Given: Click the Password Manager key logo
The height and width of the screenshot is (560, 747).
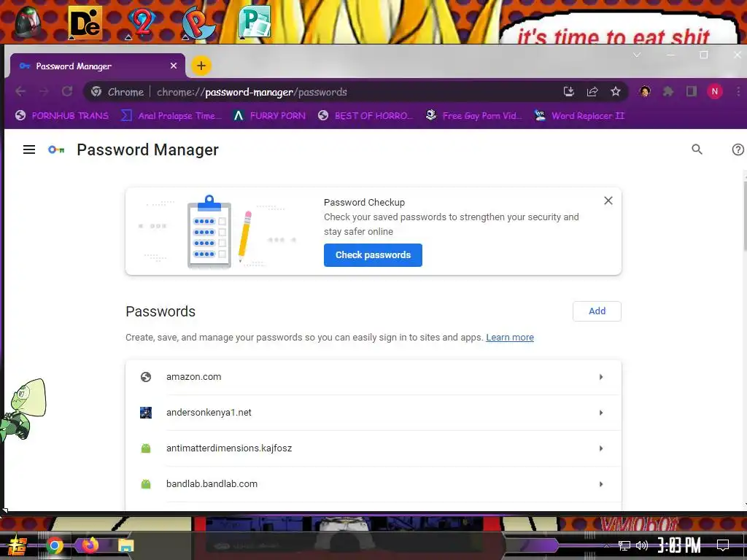Looking at the screenshot, I should point(56,149).
